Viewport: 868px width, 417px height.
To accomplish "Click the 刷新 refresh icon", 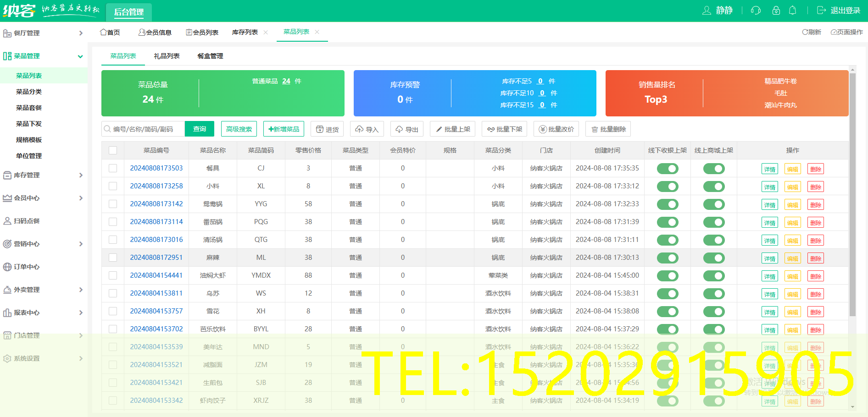I will coord(805,32).
